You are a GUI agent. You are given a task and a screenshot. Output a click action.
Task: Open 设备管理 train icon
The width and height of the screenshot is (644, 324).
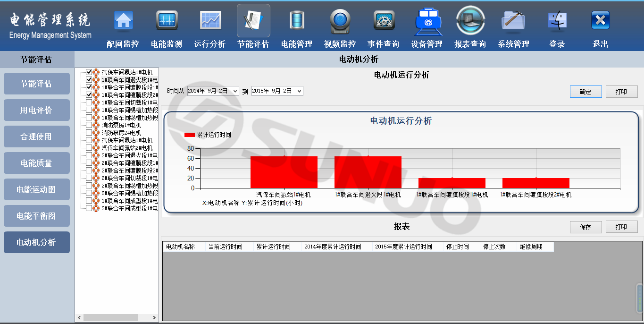coord(427,22)
